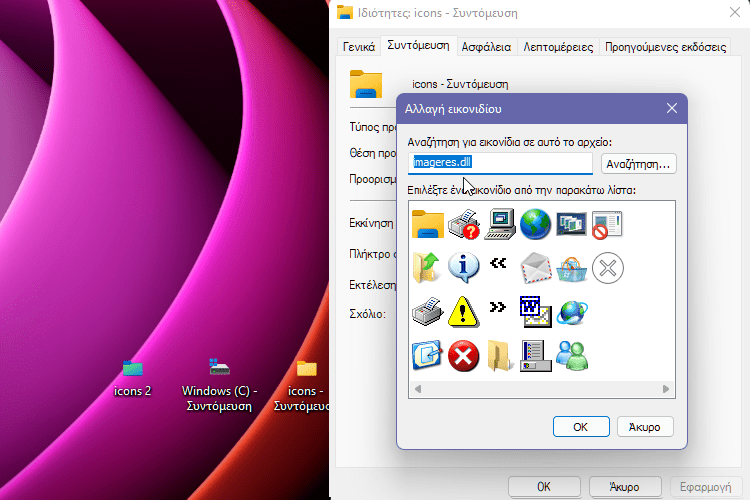Choose the double left chevron icon
The width and height of the screenshot is (750, 500).
coord(498,263)
